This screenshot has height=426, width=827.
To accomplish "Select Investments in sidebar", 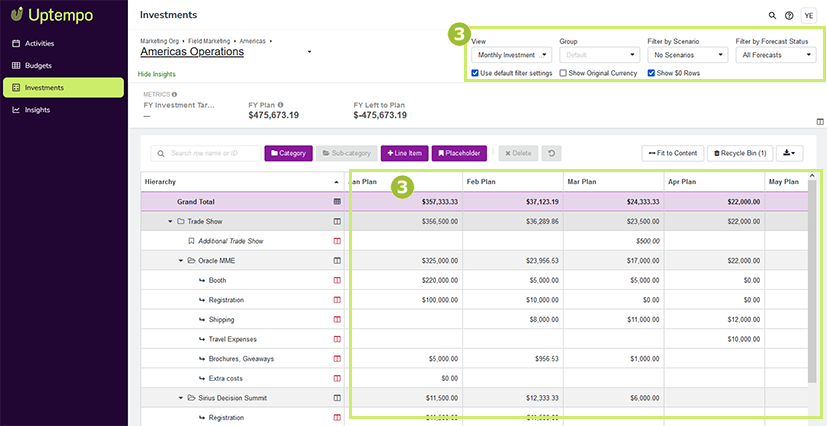I will coord(63,88).
